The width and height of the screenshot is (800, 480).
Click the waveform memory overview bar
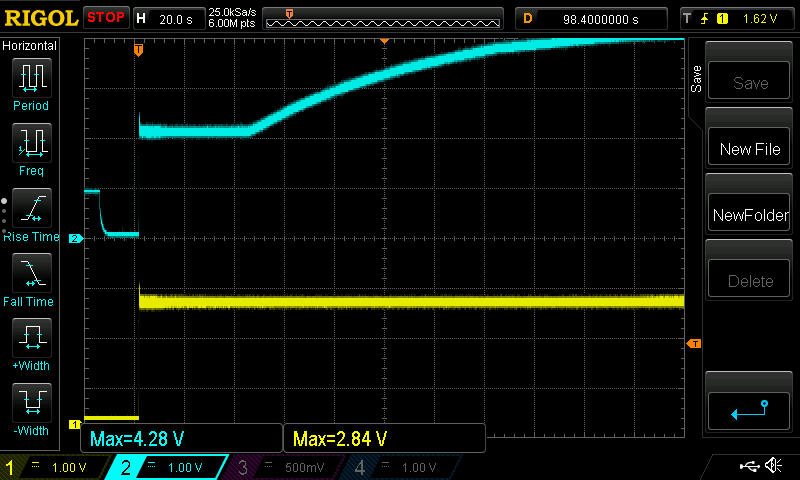pos(383,19)
